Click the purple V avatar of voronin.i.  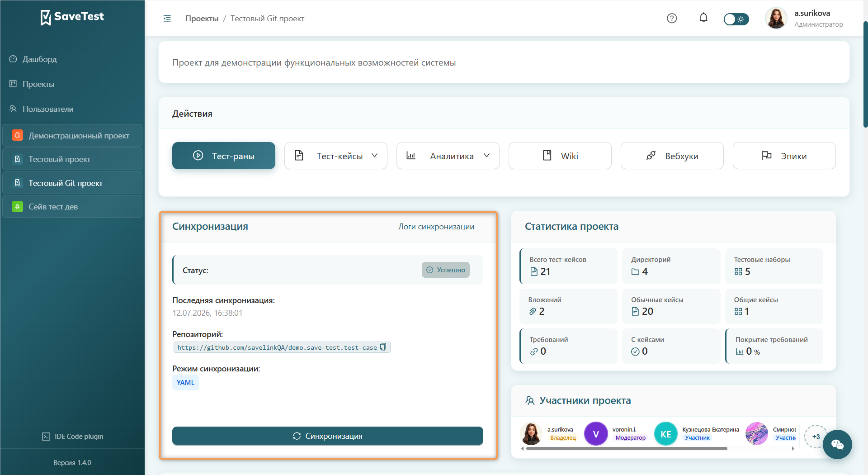tap(596, 434)
